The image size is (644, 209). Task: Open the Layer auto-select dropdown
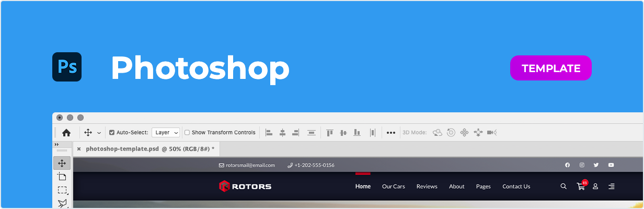pyautogui.click(x=166, y=133)
